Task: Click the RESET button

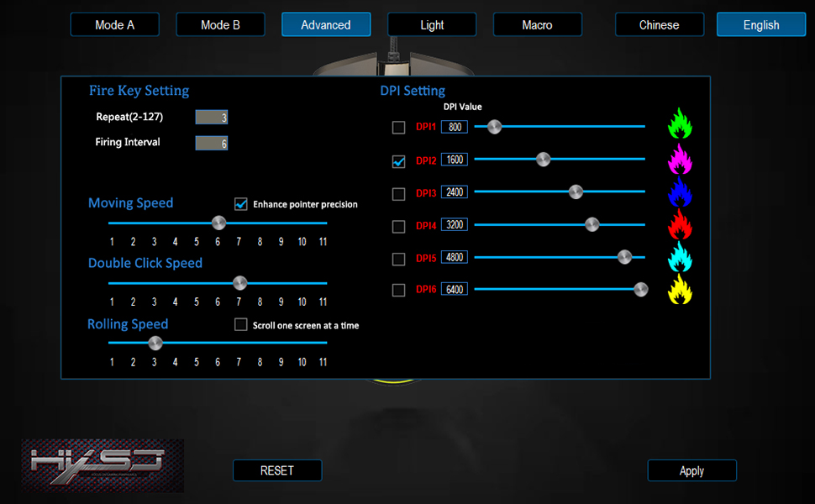Action: tap(277, 470)
